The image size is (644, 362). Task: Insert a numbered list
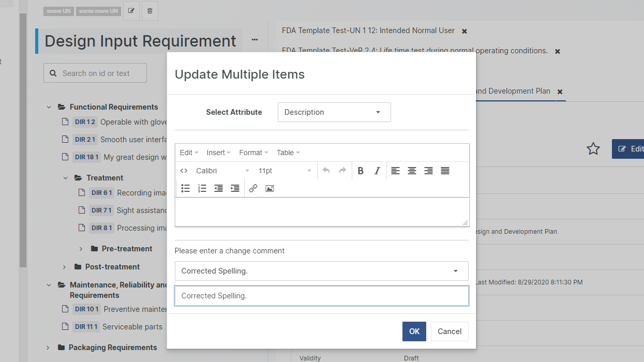click(x=202, y=188)
